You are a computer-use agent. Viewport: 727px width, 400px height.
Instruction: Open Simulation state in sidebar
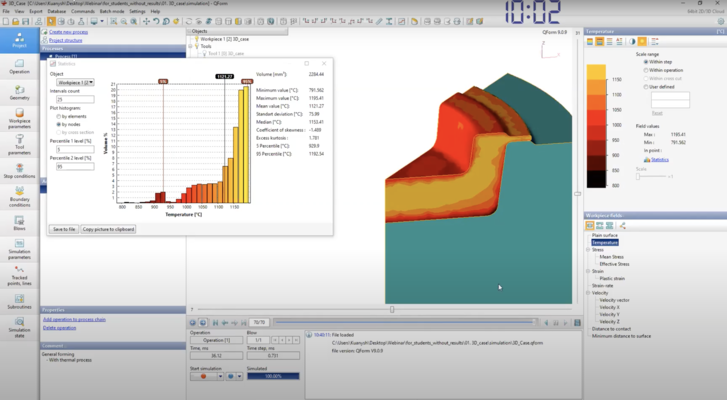[19, 327]
